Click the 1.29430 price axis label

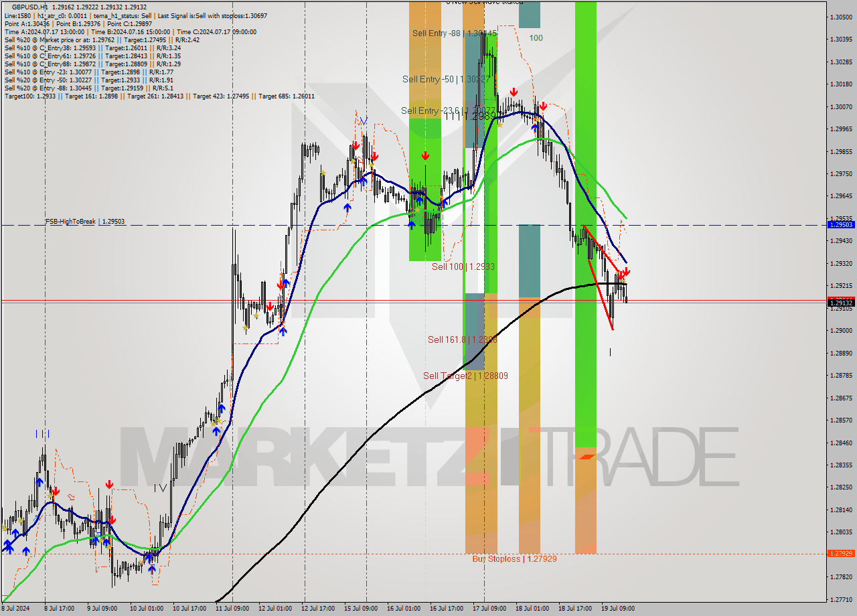click(x=841, y=241)
